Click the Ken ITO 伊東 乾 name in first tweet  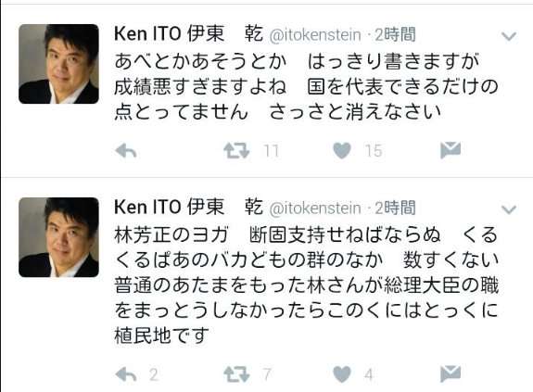pos(189,34)
